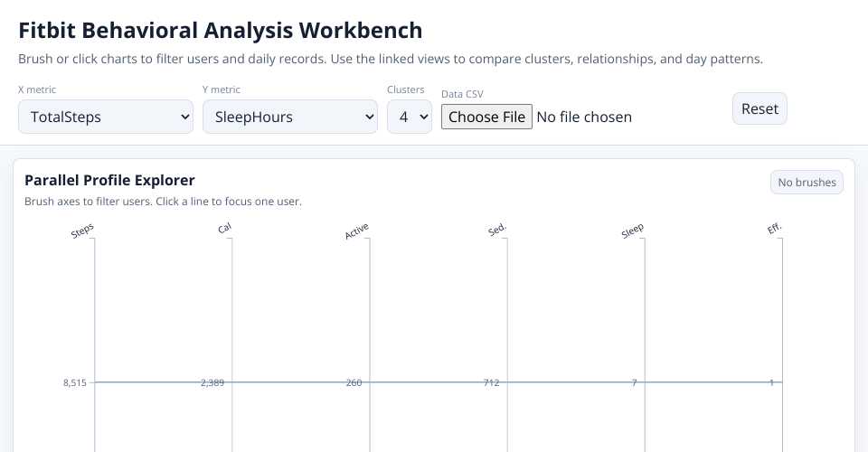Image resolution: width=868 pixels, height=452 pixels.
Task: Click the 712 tick on Sed. axis
Action: click(x=491, y=383)
